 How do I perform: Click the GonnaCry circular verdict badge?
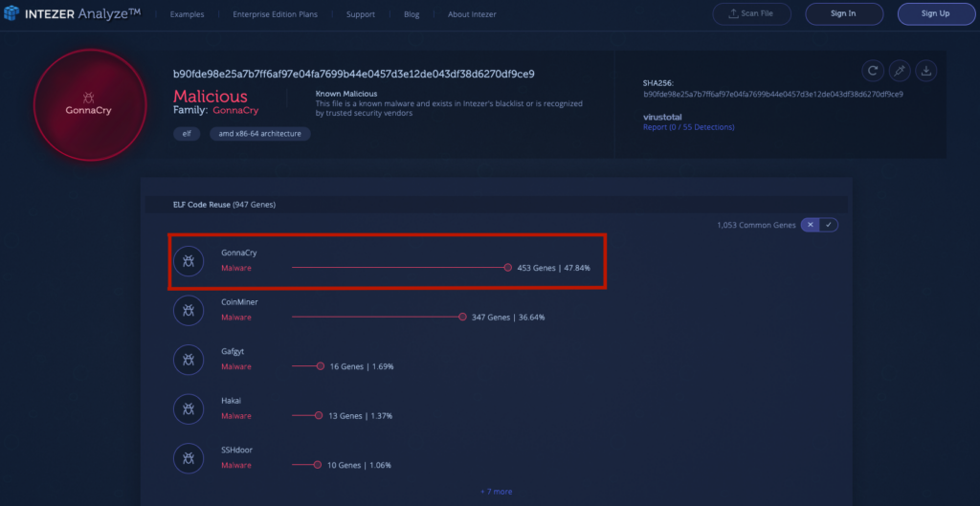click(90, 104)
